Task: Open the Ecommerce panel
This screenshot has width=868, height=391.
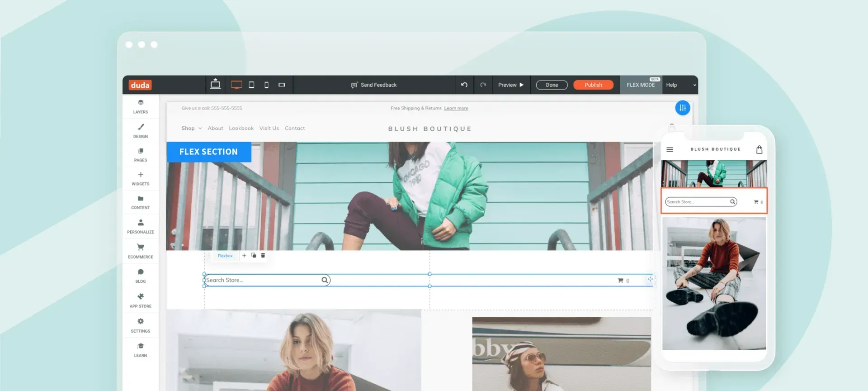Action: point(141,252)
